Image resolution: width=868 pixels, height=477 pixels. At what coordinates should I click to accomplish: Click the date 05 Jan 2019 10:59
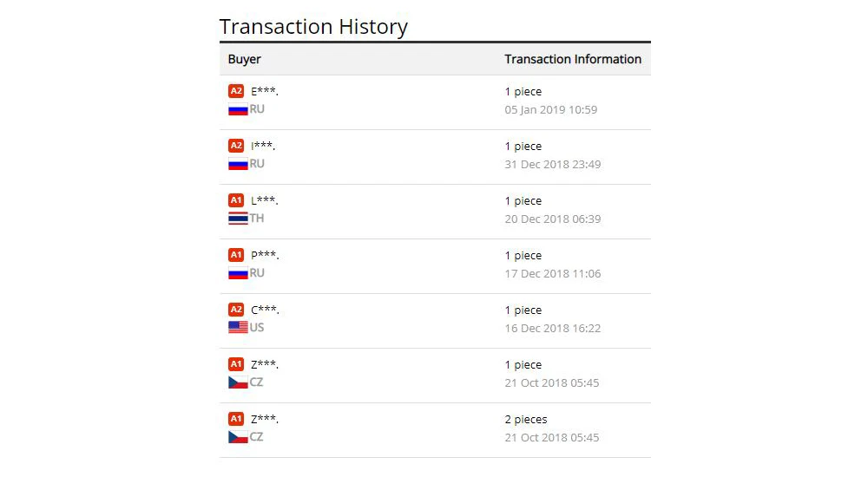point(551,109)
